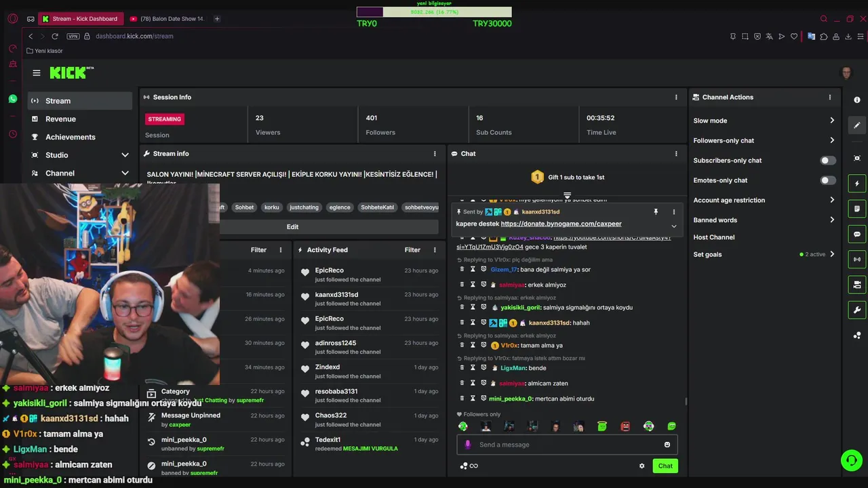Open Revenue in left navigation
This screenshot has width=868, height=488.
click(80, 119)
